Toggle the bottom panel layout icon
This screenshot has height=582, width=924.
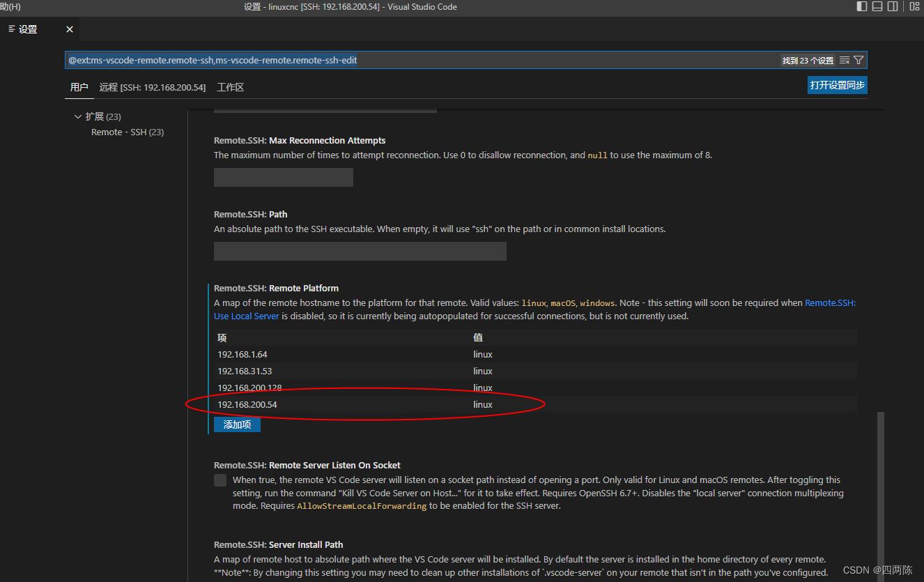coord(877,7)
